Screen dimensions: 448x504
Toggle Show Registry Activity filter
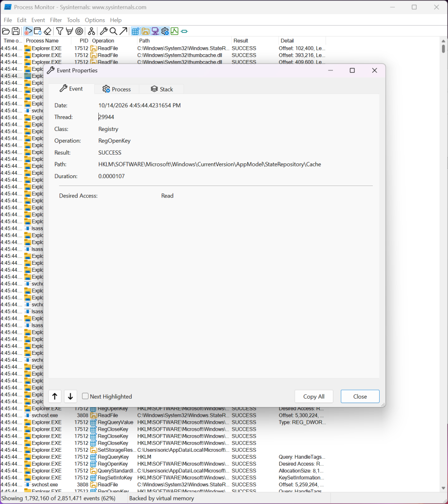tap(136, 31)
